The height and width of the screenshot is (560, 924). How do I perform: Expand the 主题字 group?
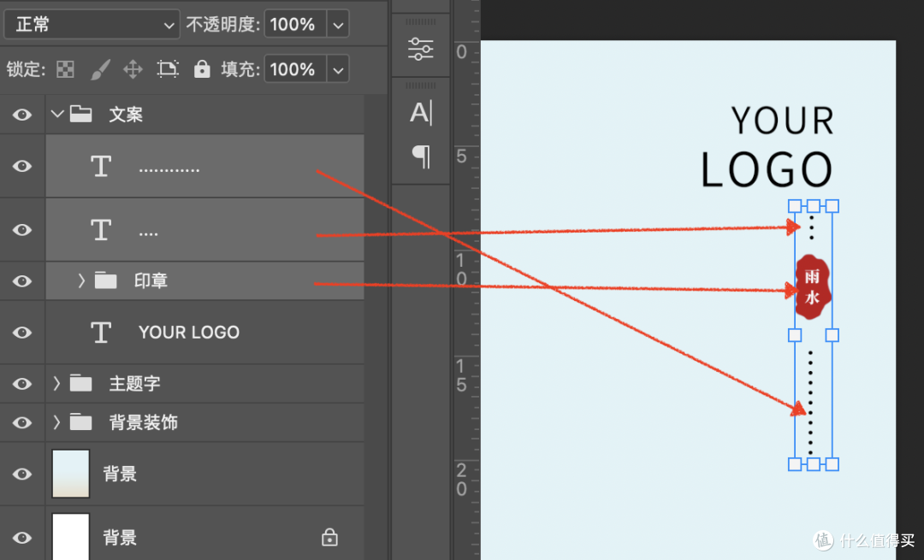[x=56, y=384]
